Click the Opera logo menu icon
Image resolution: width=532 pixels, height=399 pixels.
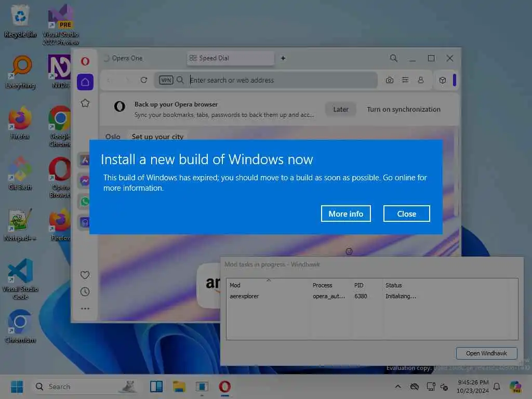(85, 61)
